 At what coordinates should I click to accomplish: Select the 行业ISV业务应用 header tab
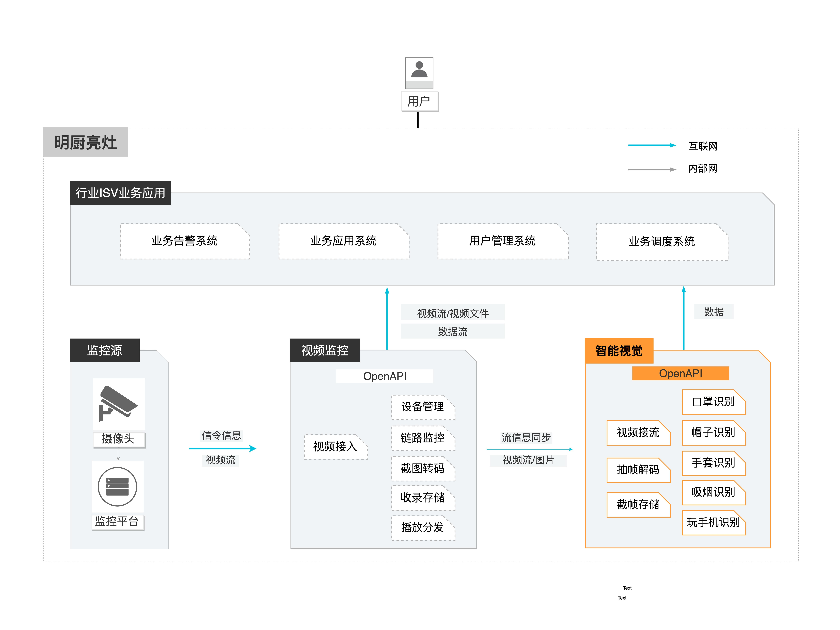click(x=120, y=193)
